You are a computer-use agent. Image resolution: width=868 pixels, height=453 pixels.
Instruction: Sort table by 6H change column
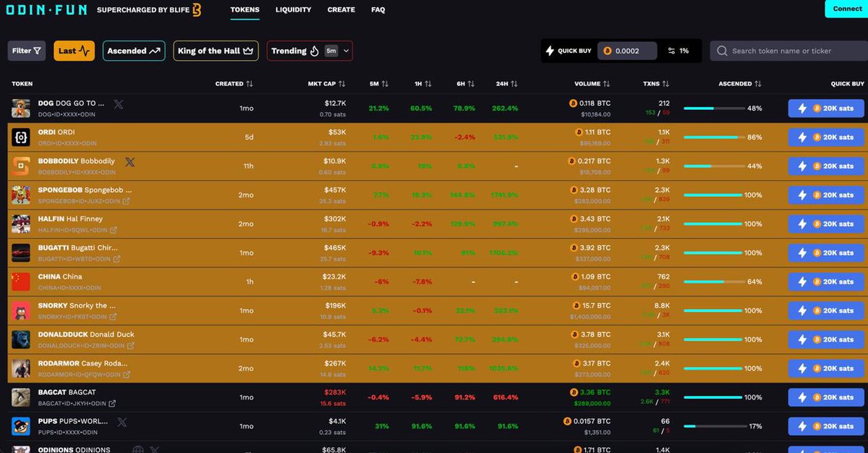(x=465, y=84)
